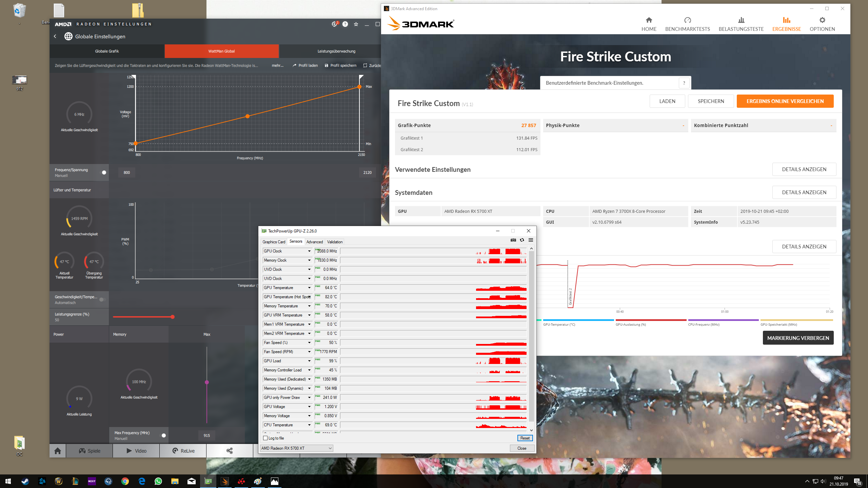Switch to GPU-Z Validation tab
The height and width of the screenshot is (488, 868).
[x=335, y=242]
